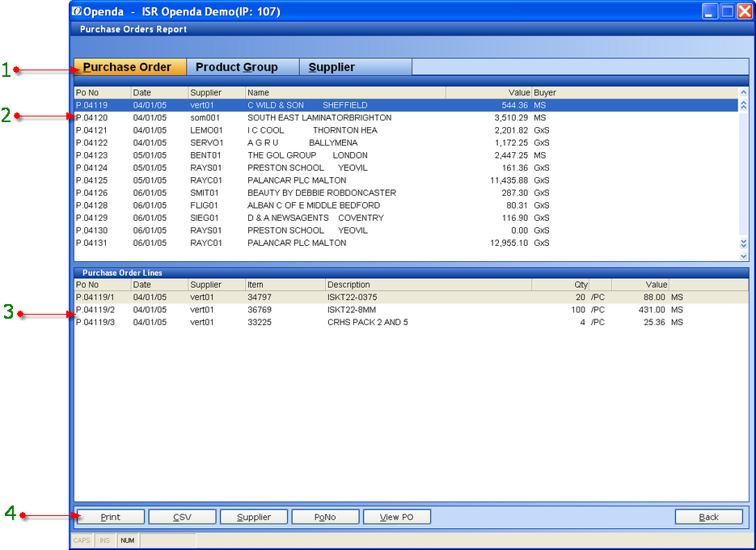Screen dimensions: 756x550
Task: Click description CRHS PACK 2 AND 5
Action: (x=367, y=322)
